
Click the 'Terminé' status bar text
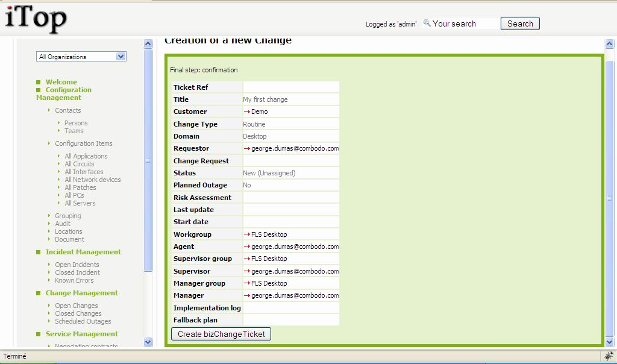[x=14, y=356]
